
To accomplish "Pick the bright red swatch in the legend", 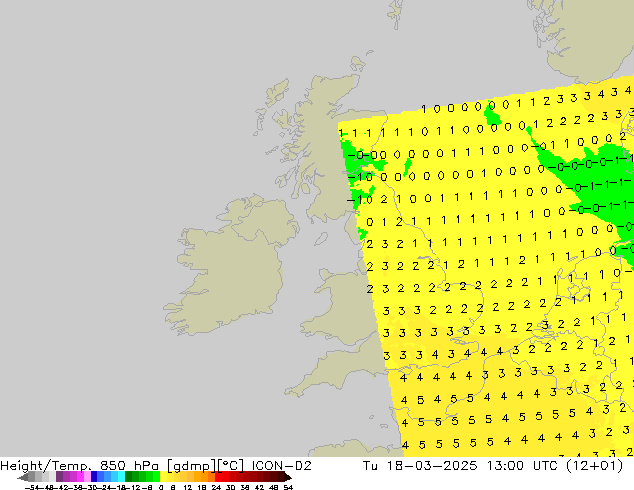I will pos(218,477).
